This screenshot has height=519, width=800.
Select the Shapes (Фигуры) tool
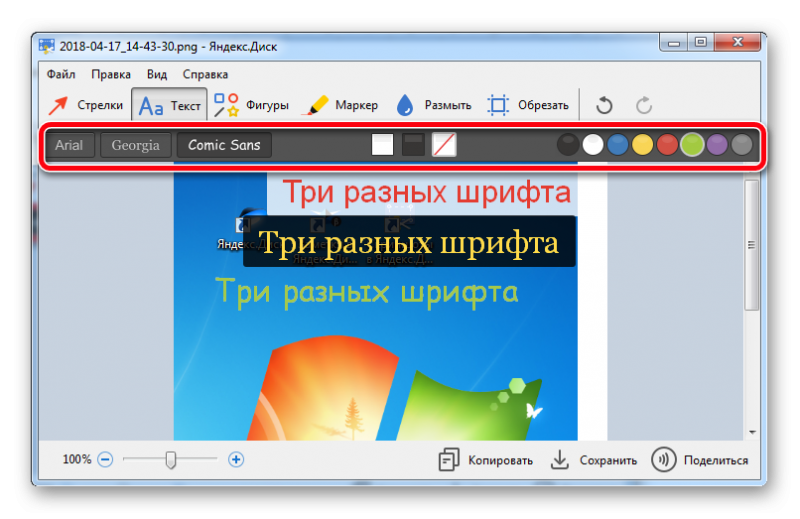[251, 105]
